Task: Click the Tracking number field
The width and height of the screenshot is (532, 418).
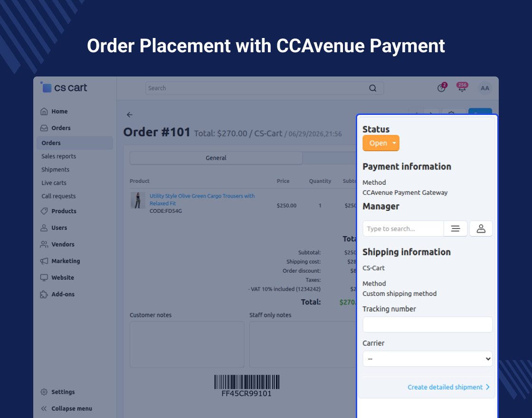Action: pyautogui.click(x=427, y=325)
